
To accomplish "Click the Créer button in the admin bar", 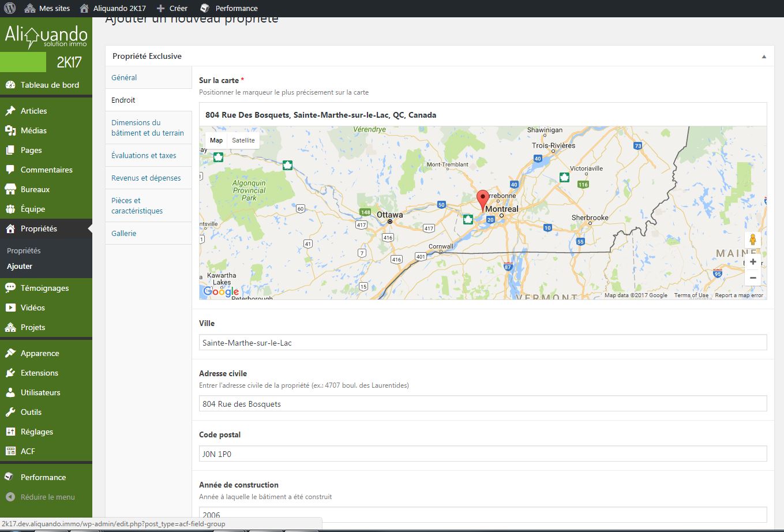I will [x=172, y=8].
